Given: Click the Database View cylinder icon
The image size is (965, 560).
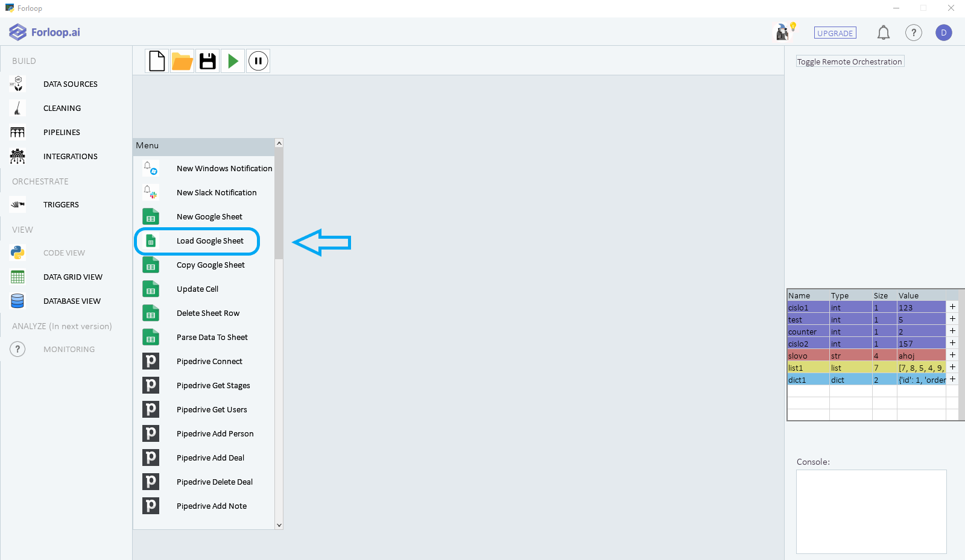Looking at the screenshot, I should pyautogui.click(x=18, y=301).
